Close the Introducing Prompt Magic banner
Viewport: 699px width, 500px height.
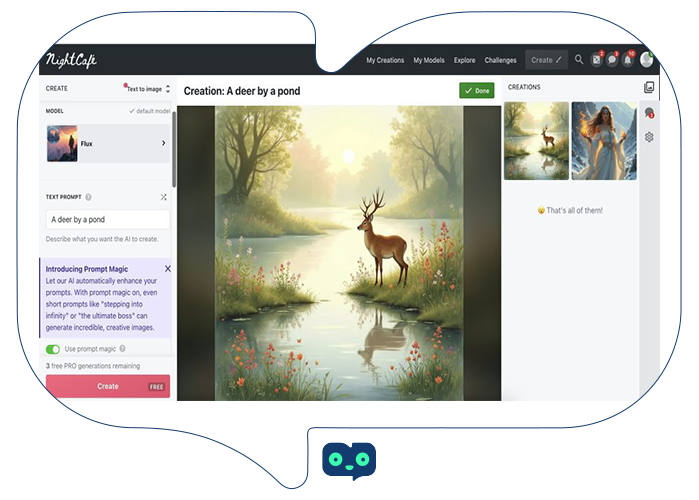[167, 269]
